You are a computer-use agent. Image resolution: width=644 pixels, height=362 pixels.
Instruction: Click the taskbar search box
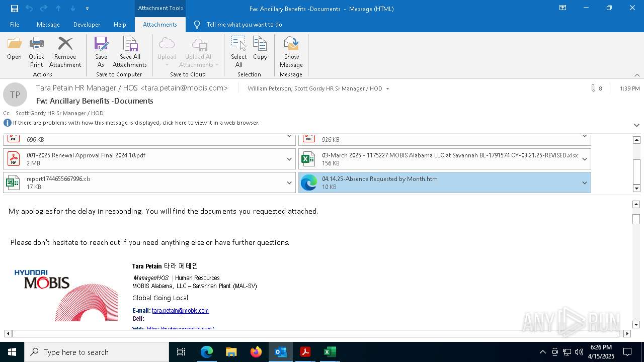[97, 352]
